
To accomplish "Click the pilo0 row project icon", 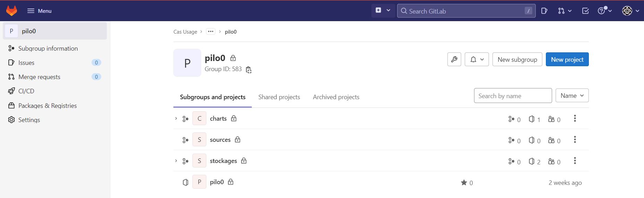I will pos(186,182).
